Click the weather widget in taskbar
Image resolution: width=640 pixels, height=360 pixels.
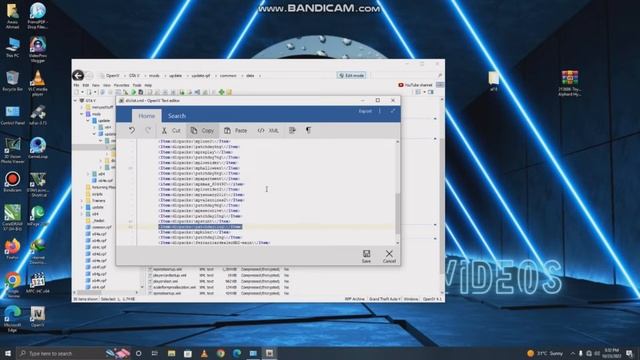tap(544, 353)
